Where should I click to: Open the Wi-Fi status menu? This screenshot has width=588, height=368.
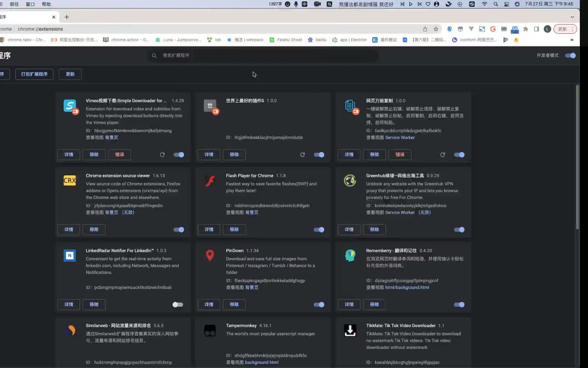click(x=485, y=4)
